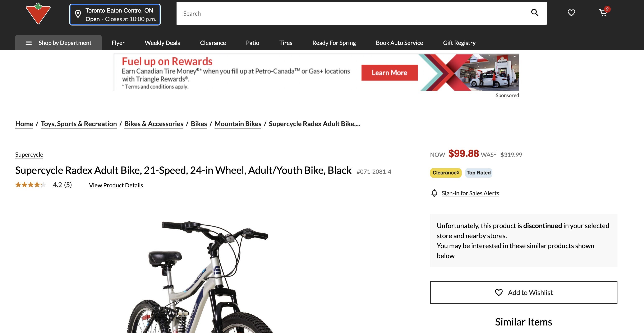Click the Canadian Tire triangle logo
Image resolution: width=644 pixels, height=333 pixels.
(x=38, y=14)
